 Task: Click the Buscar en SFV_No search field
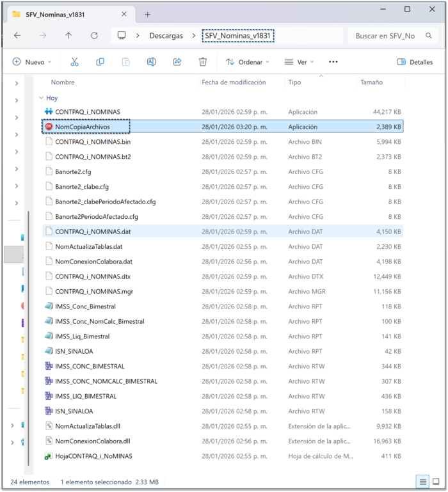(x=387, y=36)
